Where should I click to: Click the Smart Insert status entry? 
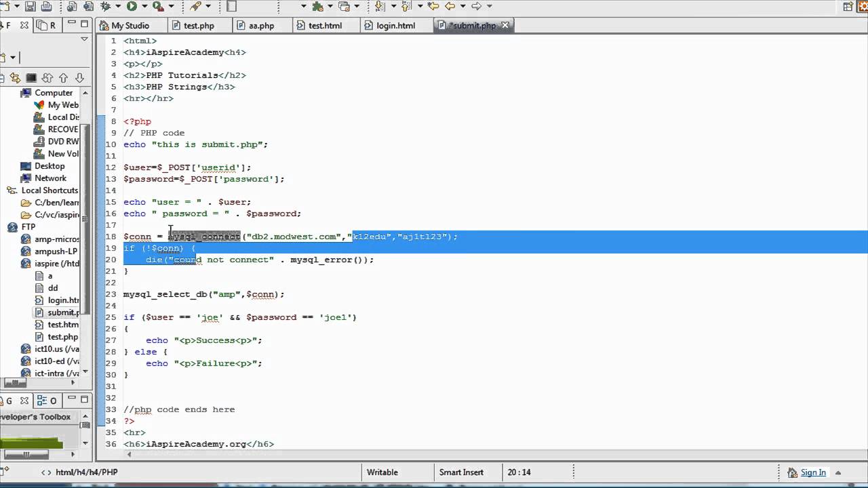click(461, 472)
